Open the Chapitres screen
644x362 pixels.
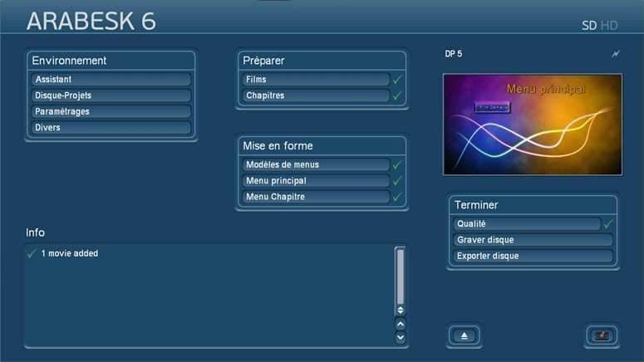coord(316,95)
